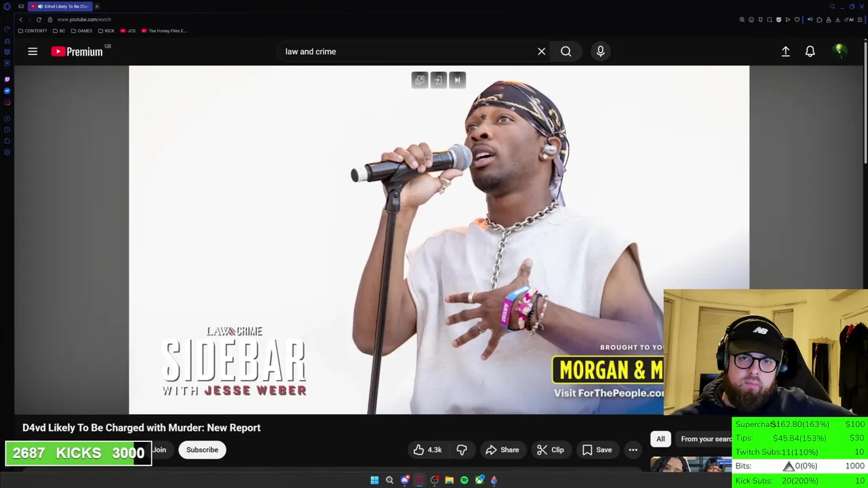The width and height of the screenshot is (868, 488).
Task: Open the YouTube hamburger guide menu
Action: point(33,52)
